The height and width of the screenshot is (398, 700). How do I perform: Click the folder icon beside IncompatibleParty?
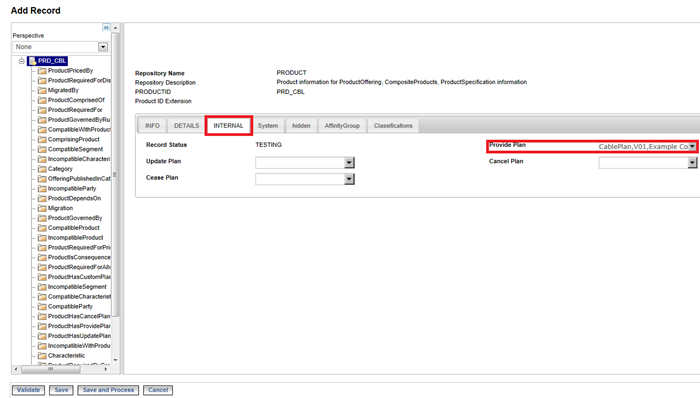(42, 188)
